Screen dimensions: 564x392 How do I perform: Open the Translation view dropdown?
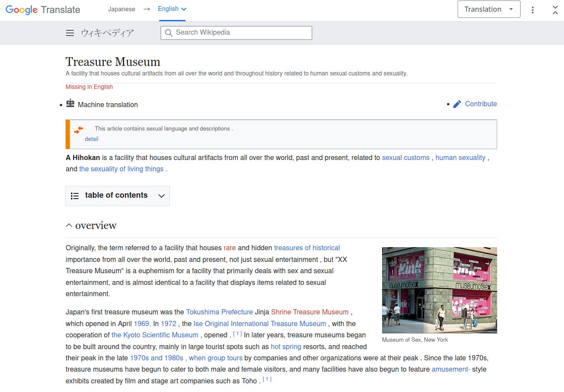click(489, 9)
